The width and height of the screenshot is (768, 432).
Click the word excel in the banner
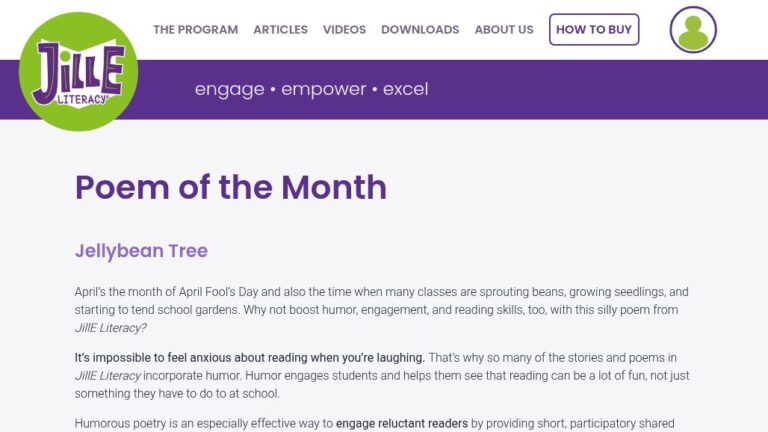406,89
